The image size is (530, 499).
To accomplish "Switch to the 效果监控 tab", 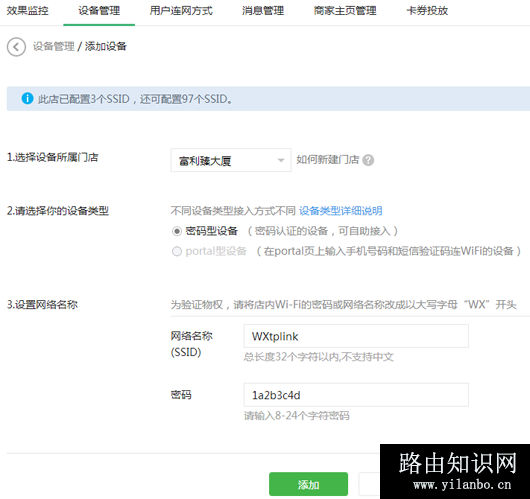I will (x=28, y=11).
